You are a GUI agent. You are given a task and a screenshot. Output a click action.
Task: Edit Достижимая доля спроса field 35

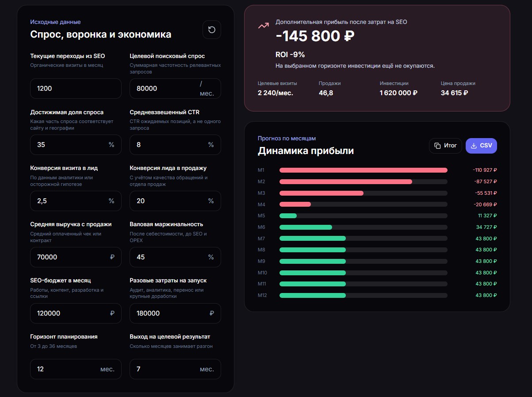click(x=76, y=145)
